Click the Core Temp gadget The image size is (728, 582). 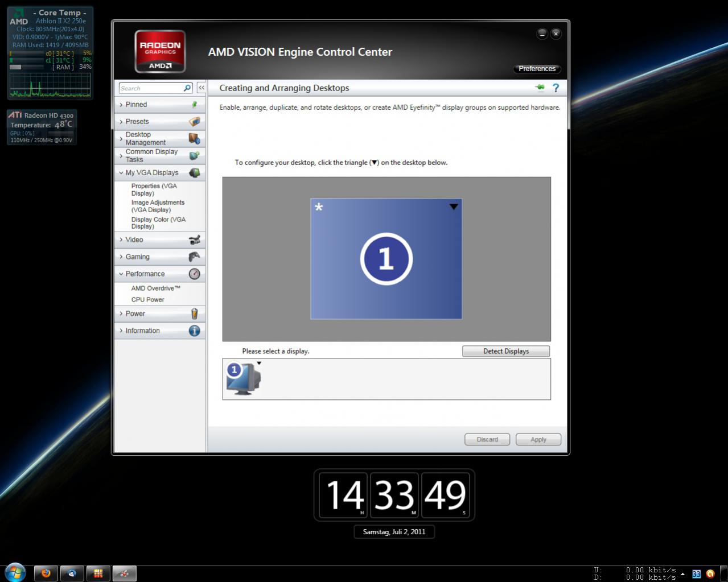click(x=50, y=53)
